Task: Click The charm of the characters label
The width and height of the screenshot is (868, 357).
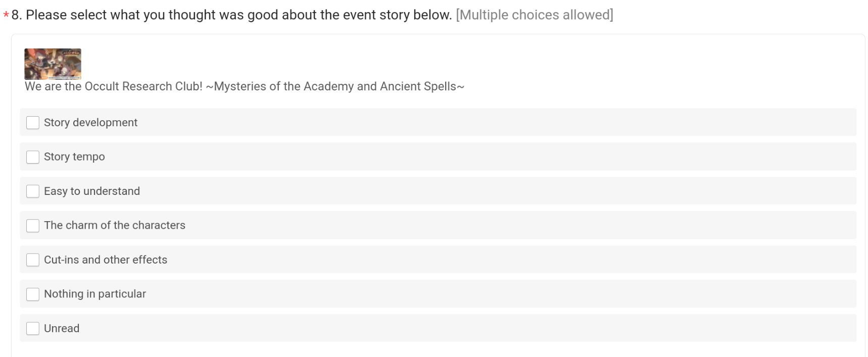Action: [x=115, y=225]
